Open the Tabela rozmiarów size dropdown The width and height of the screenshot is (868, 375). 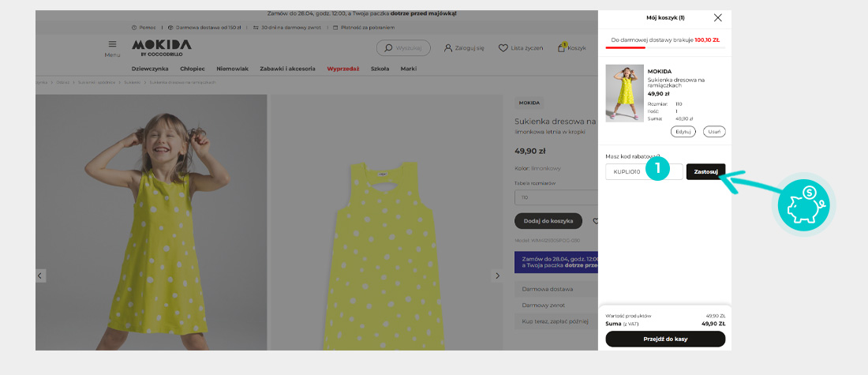pyautogui.click(x=556, y=197)
